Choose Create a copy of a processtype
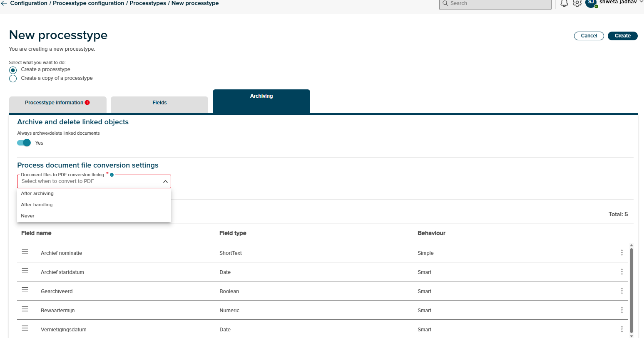Image resolution: width=644 pixels, height=338 pixels. tap(13, 79)
